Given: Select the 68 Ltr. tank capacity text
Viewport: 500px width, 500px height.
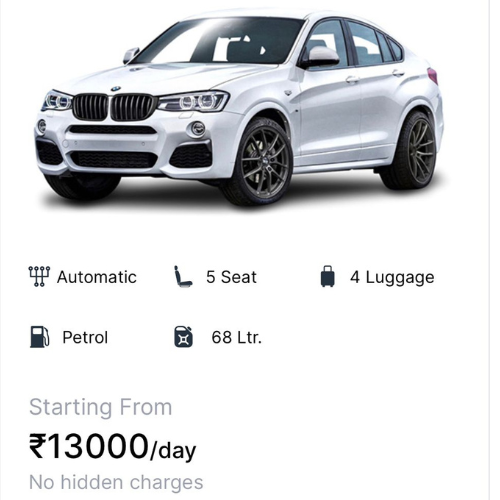Looking at the screenshot, I should [x=237, y=337].
